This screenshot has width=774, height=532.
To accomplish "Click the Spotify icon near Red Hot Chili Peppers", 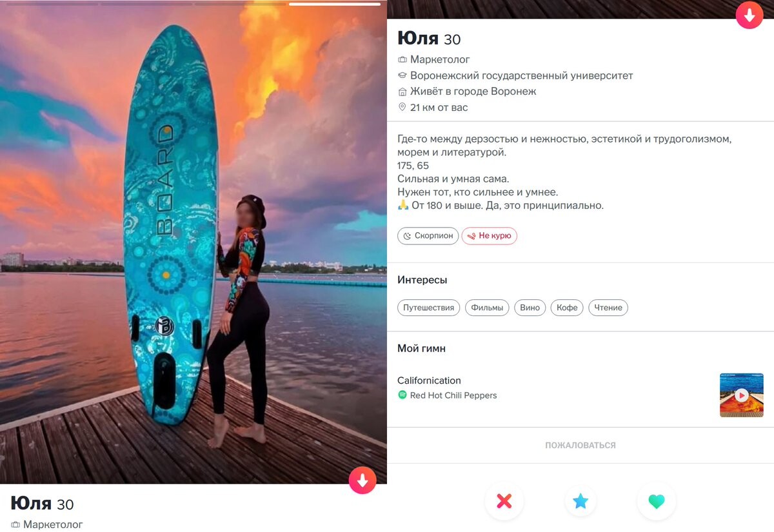I will coord(402,395).
